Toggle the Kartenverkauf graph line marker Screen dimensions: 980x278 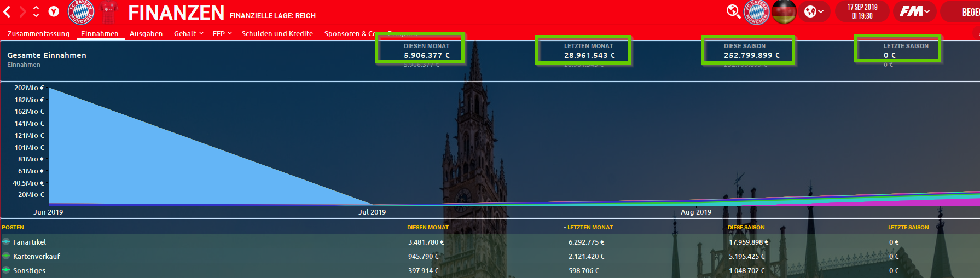pyautogui.click(x=6, y=256)
